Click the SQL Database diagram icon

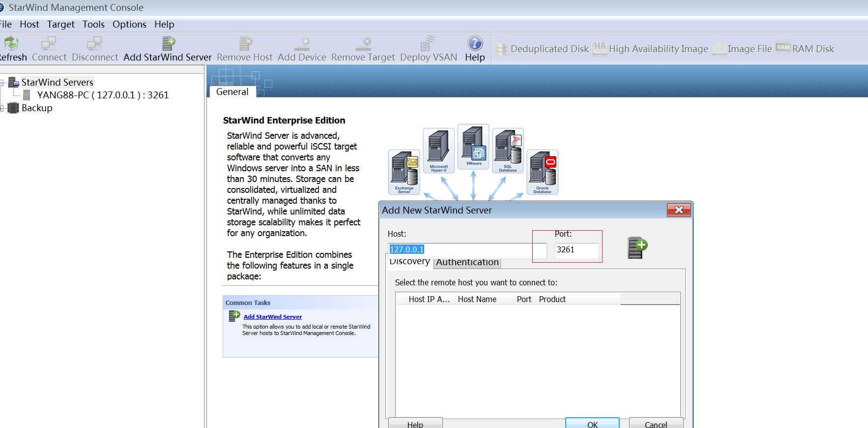tap(508, 151)
